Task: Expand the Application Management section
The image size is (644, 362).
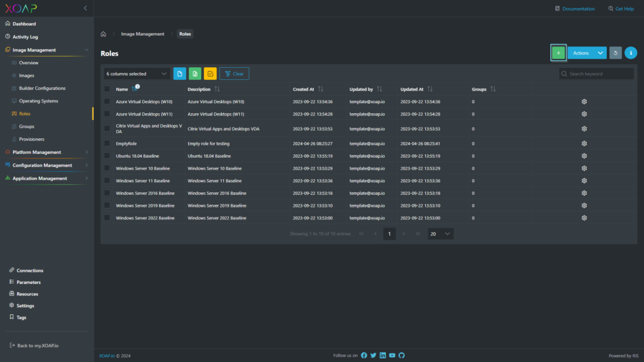Action: tap(47, 178)
